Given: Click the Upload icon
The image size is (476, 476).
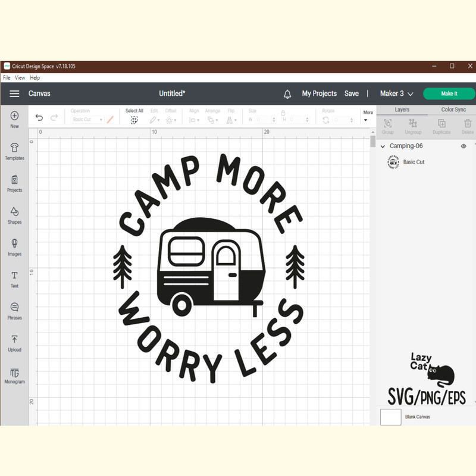Looking at the screenshot, I should click(x=14, y=340).
